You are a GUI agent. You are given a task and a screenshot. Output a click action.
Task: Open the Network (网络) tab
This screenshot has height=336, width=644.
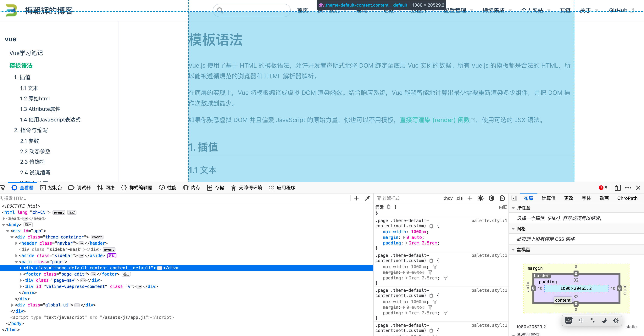pos(106,188)
